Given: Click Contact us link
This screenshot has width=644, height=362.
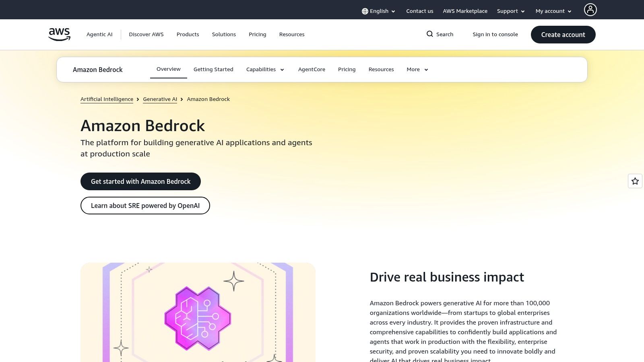Looking at the screenshot, I should 419,11.
